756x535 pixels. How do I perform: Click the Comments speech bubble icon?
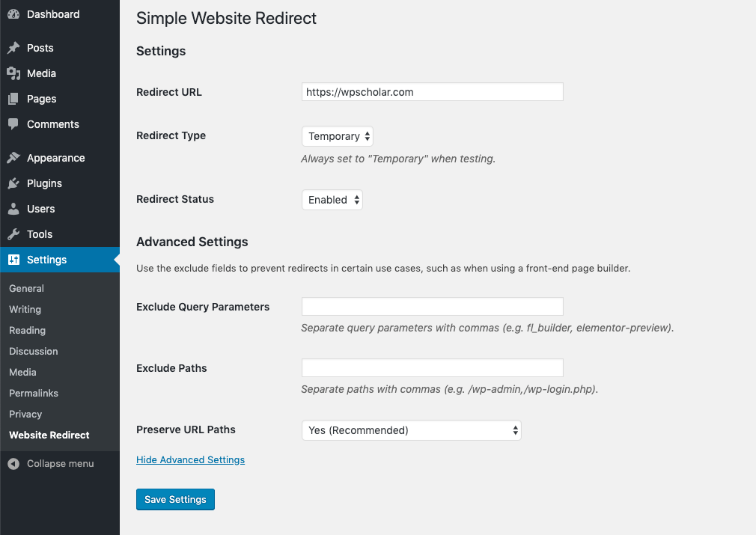point(13,124)
